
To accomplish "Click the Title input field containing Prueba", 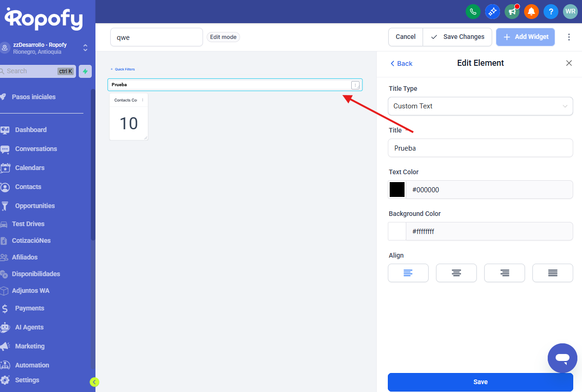I will (480, 148).
